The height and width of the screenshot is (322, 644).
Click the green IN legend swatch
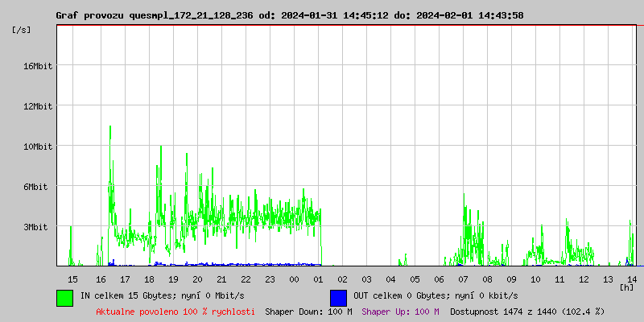click(64, 297)
